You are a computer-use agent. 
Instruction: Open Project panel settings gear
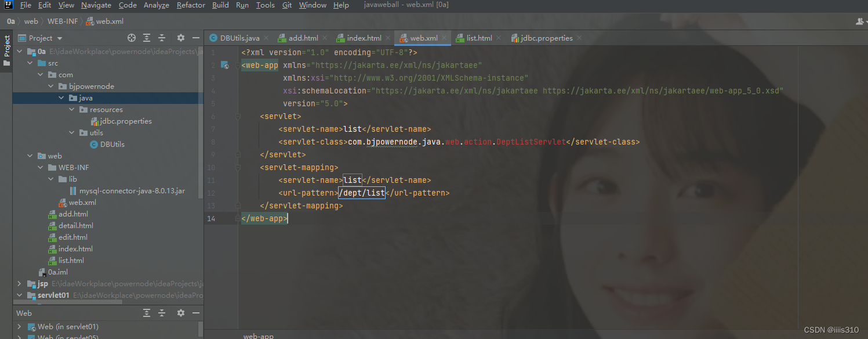[181, 38]
